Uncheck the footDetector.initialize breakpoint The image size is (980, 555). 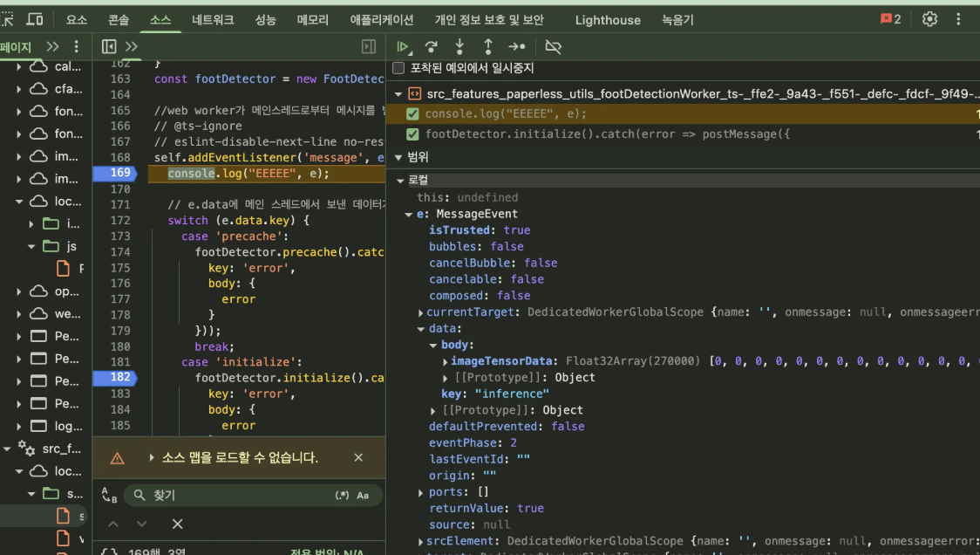(x=412, y=134)
